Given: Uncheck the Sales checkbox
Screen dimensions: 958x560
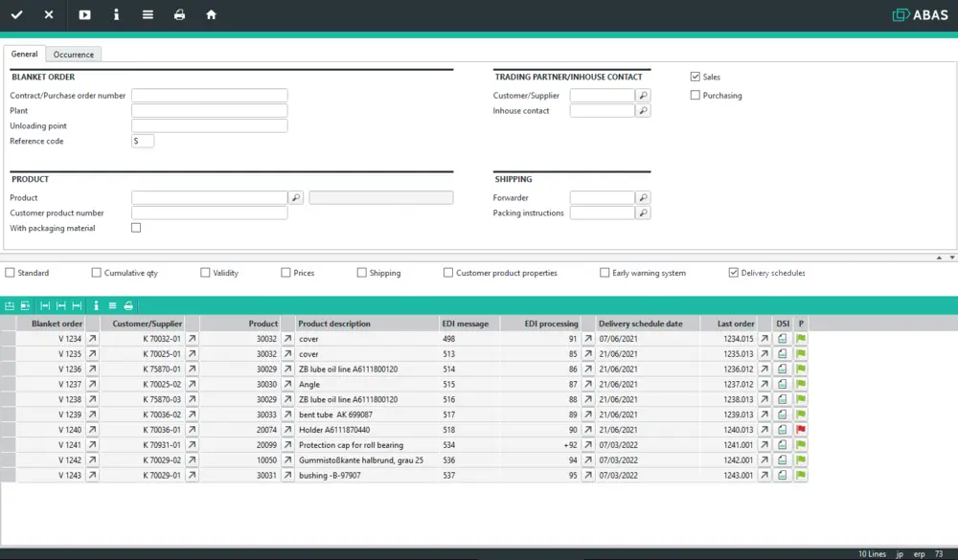Looking at the screenshot, I should 696,77.
